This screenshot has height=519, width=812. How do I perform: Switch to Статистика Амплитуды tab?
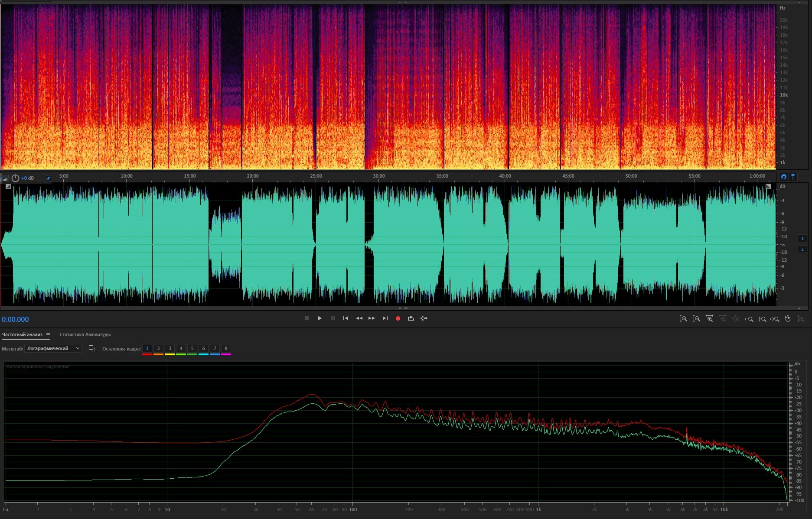point(85,334)
